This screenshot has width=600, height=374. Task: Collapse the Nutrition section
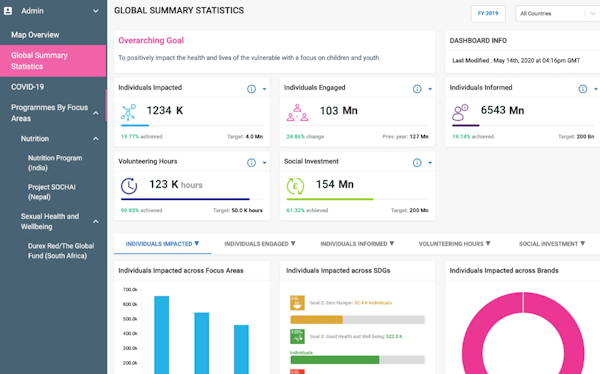[x=96, y=139]
